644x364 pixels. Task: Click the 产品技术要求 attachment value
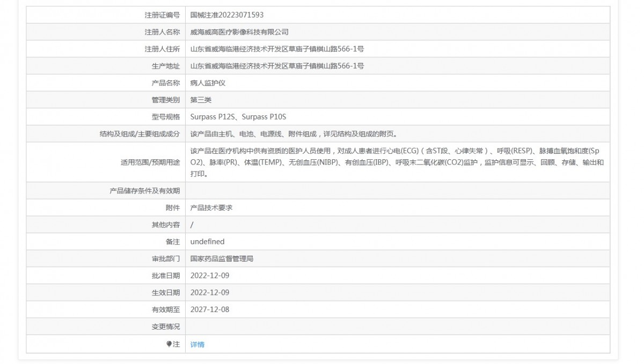click(211, 207)
